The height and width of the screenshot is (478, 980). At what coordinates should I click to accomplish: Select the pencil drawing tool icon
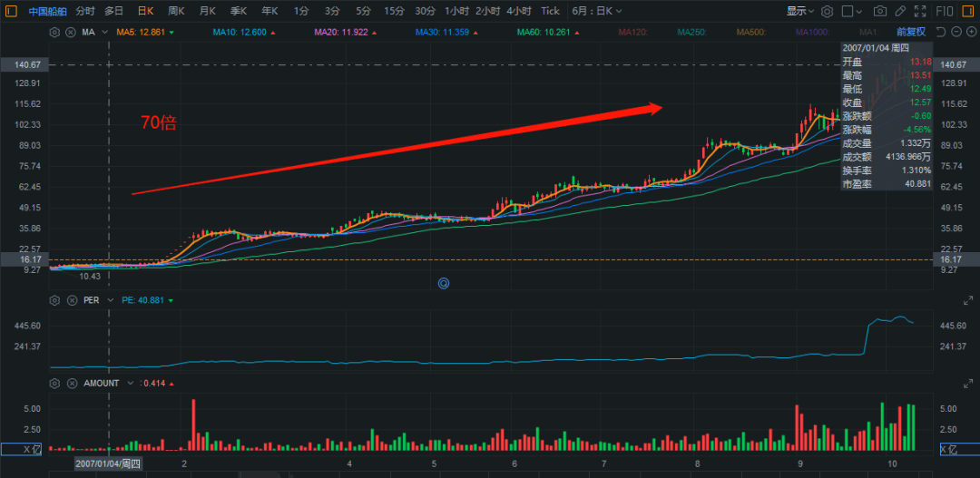[x=902, y=11]
